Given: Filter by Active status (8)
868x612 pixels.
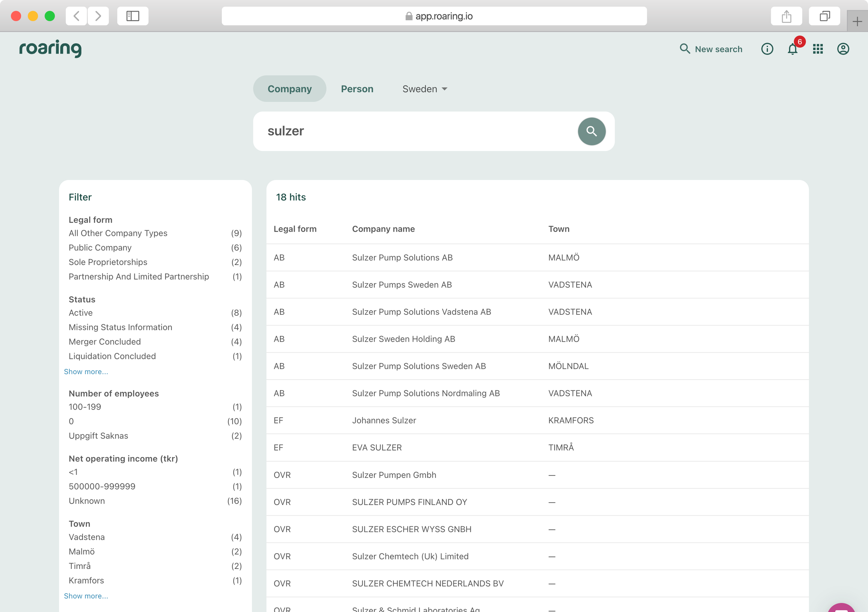Looking at the screenshot, I should pos(155,313).
